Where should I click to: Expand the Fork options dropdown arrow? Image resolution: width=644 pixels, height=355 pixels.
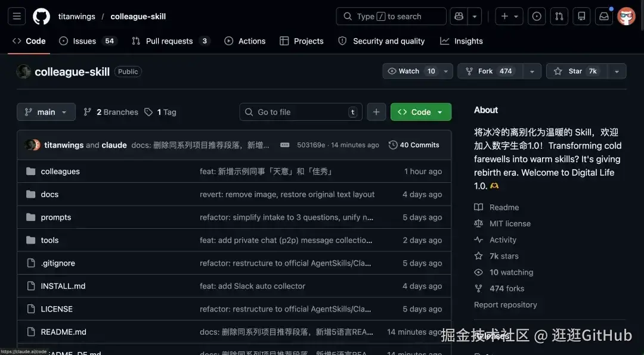[x=532, y=71]
